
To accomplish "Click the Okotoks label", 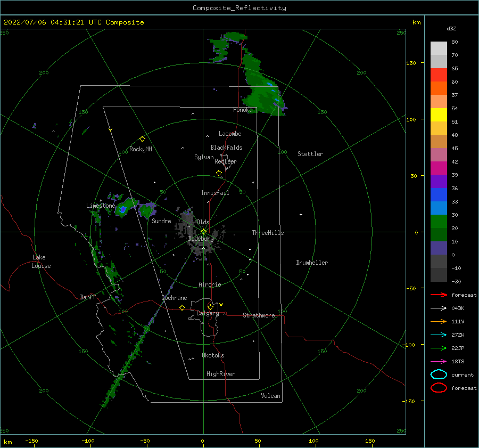I will (x=213, y=355).
